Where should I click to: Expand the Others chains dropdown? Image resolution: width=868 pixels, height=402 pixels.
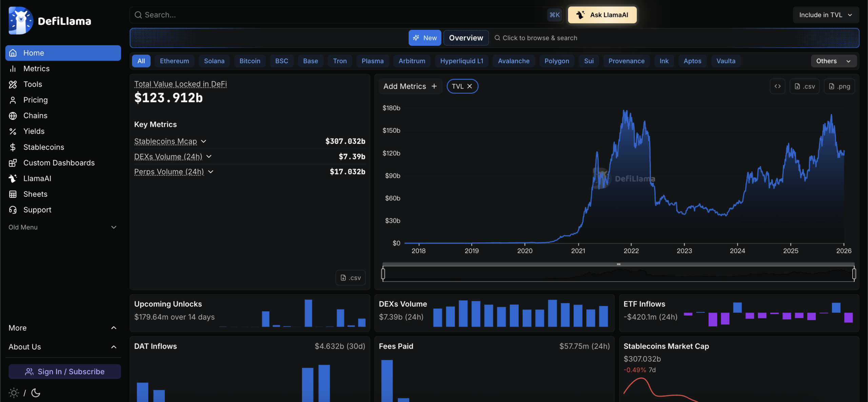pyautogui.click(x=833, y=61)
